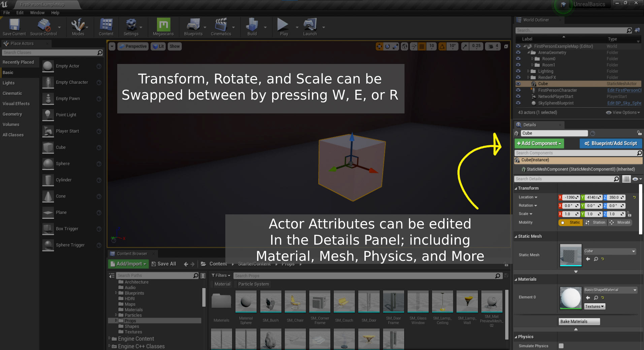644x350 pixels.
Task: Open the Cinematics toolbar icon
Action: [x=221, y=27]
